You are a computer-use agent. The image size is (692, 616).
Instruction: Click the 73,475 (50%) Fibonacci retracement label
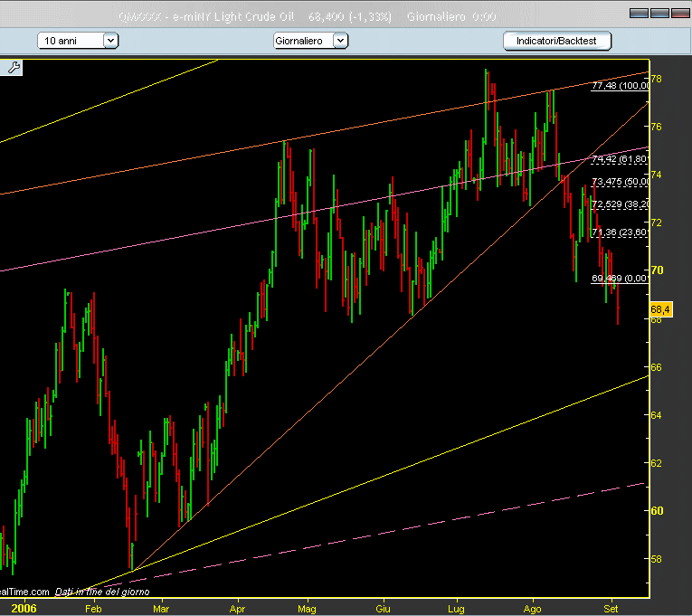pos(620,182)
